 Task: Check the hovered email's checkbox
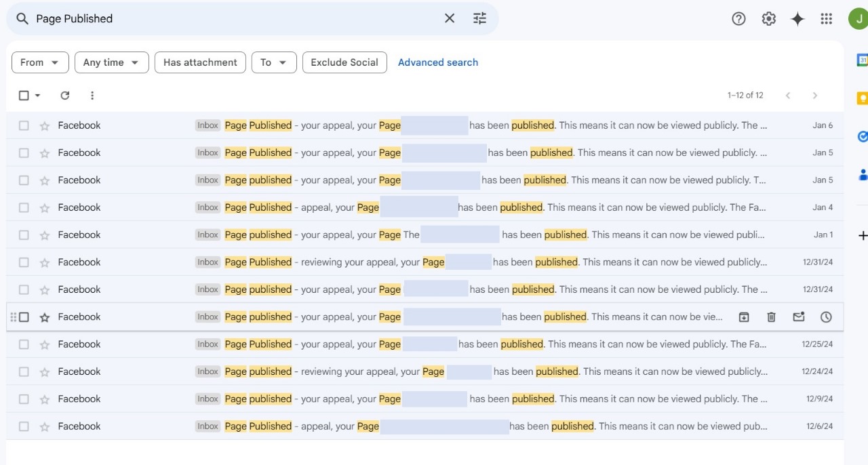pyautogui.click(x=24, y=317)
